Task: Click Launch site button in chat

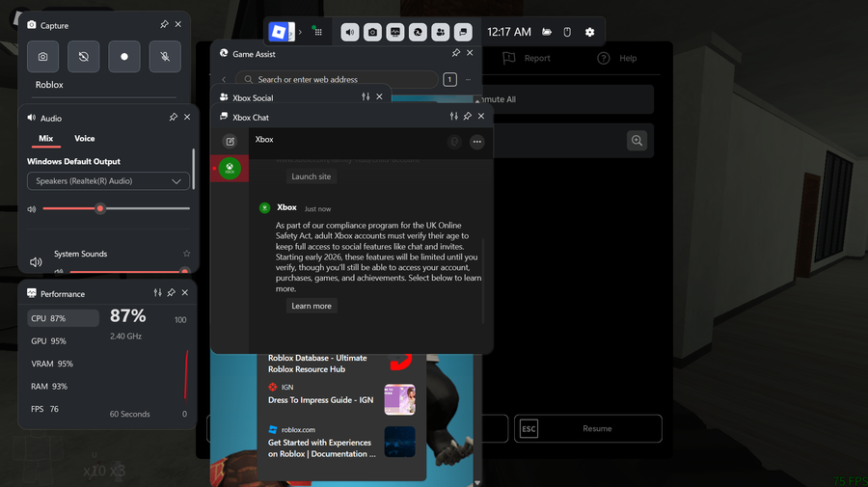Action: click(x=312, y=176)
